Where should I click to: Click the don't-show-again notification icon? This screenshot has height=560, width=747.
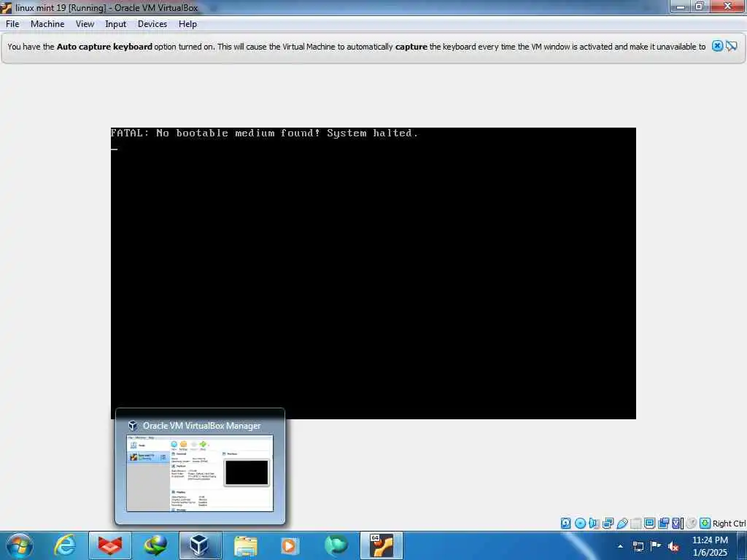click(731, 46)
